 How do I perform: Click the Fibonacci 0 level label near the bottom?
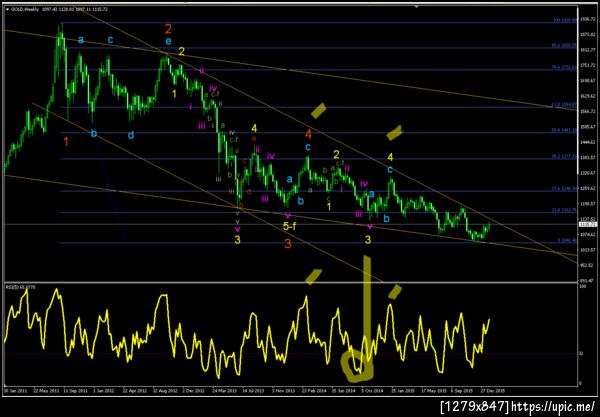(567, 241)
